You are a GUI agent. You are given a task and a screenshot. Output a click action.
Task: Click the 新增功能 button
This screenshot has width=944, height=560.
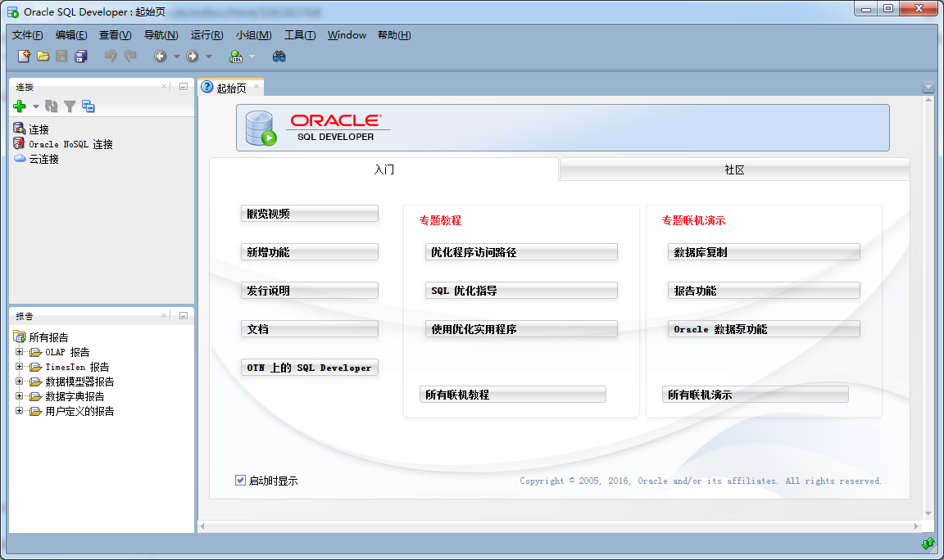coord(310,252)
